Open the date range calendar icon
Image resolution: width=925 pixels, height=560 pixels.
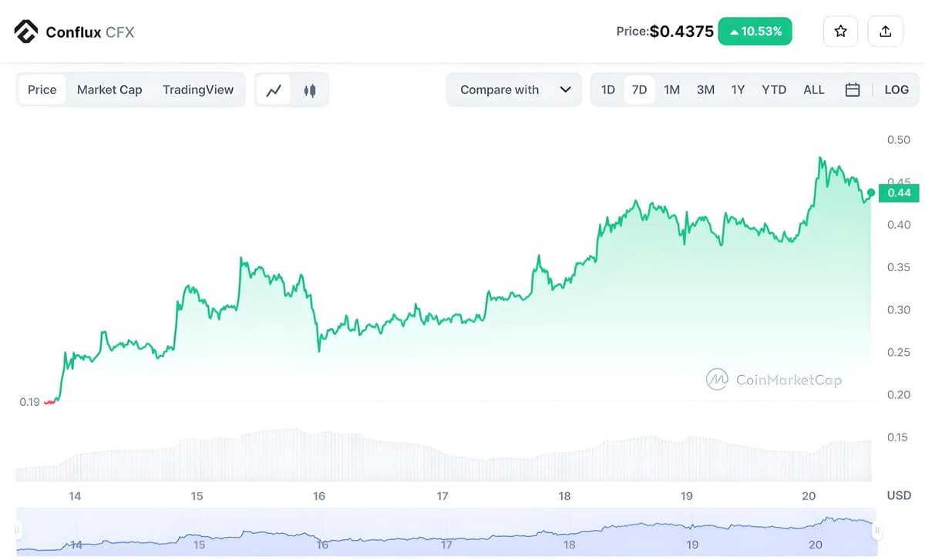[853, 89]
